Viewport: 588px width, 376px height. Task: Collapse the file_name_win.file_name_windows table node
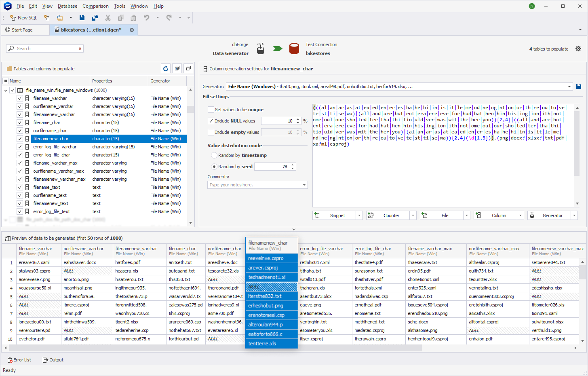pos(6,90)
